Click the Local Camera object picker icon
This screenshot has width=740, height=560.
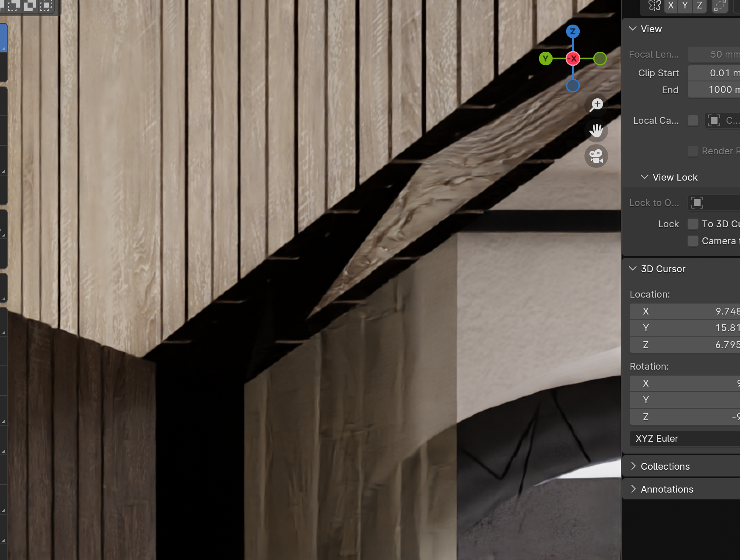pos(714,120)
